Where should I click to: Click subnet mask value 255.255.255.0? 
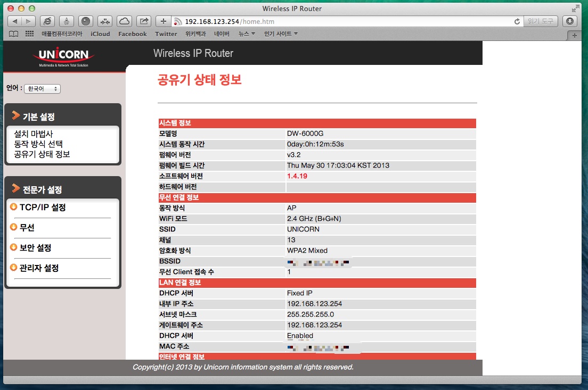310,314
